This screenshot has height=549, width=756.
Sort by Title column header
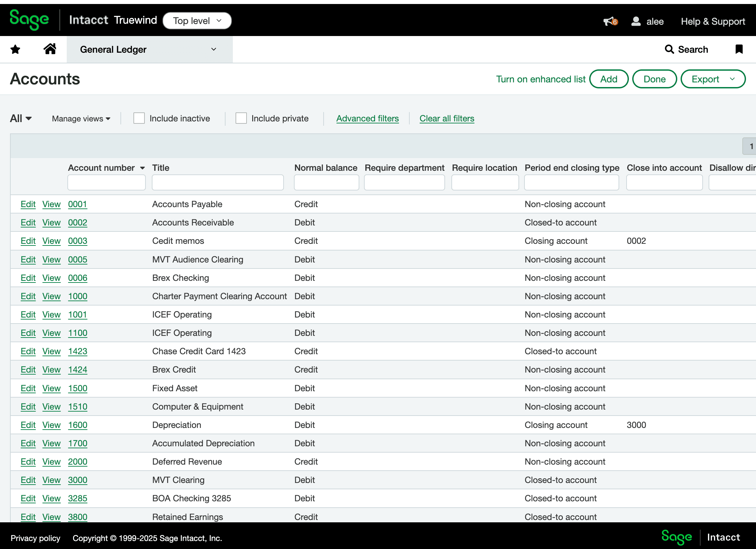point(160,168)
